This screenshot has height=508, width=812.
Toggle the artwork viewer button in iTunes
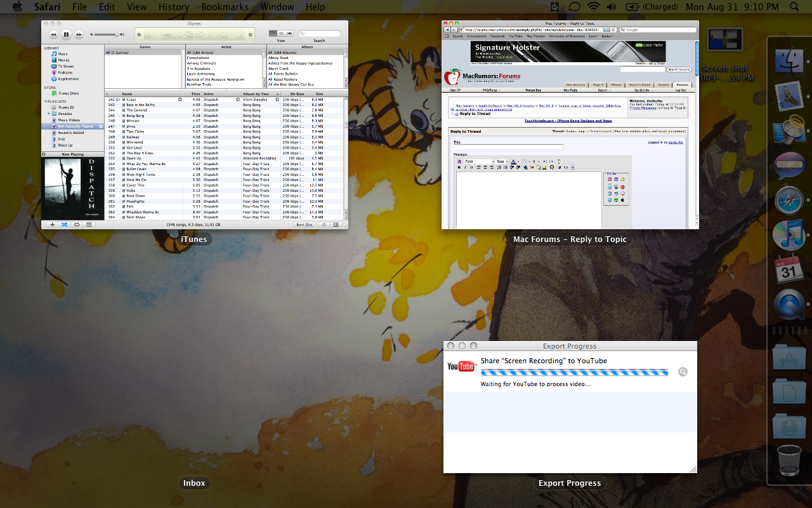[89, 225]
